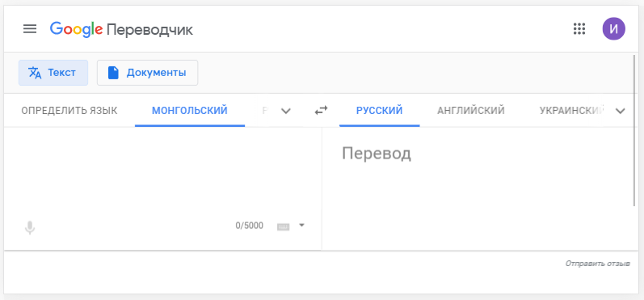Expand the target language list chevron
The image size is (644, 300).
[x=621, y=111]
